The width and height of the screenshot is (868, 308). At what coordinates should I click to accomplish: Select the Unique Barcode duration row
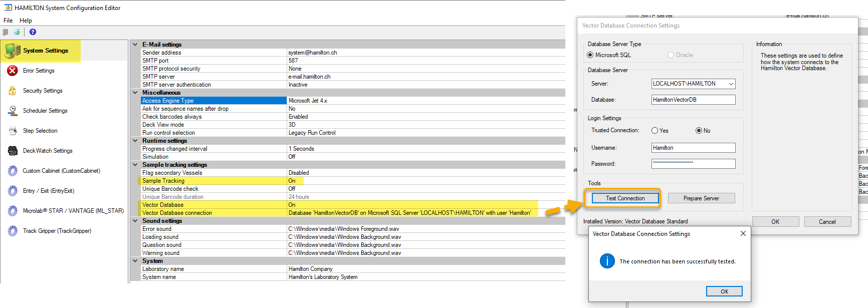[353, 197]
